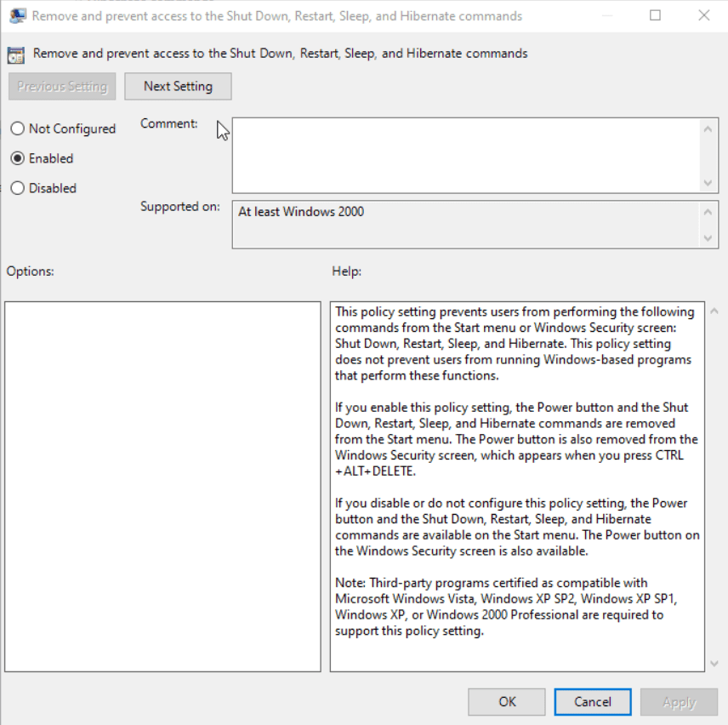
Task: Select the Enabled radio button
Action: [x=18, y=158]
